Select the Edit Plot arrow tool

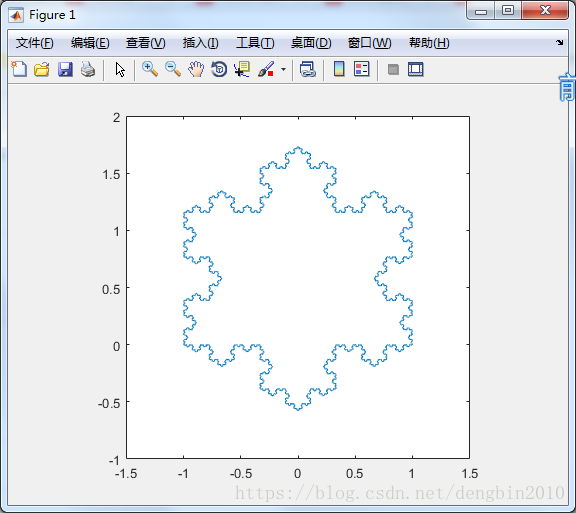click(x=120, y=69)
